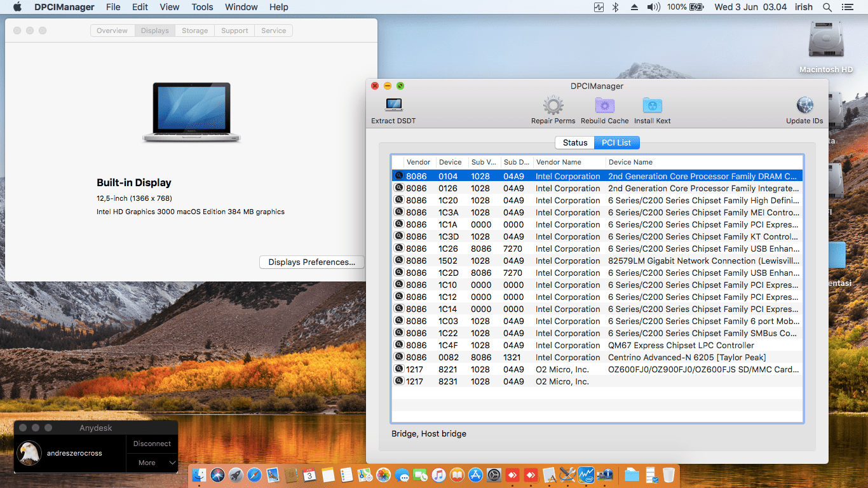This screenshot has height=488, width=868.
Task: Open Spotlight search in the menu bar
Action: coord(827,7)
